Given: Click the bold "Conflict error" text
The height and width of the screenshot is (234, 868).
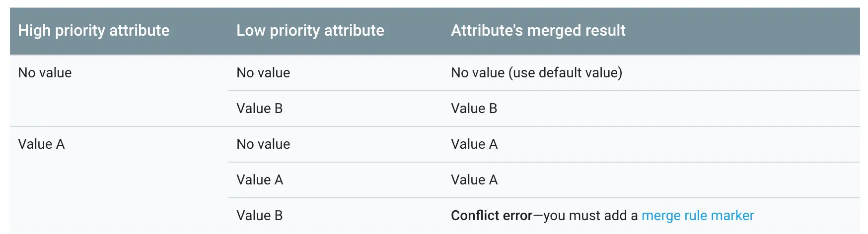Looking at the screenshot, I should point(491,216).
